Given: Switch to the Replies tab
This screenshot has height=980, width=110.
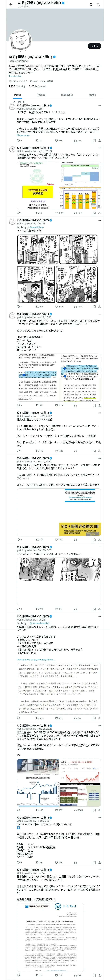Looking at the screenshot, I should click(x=41, y=95).
